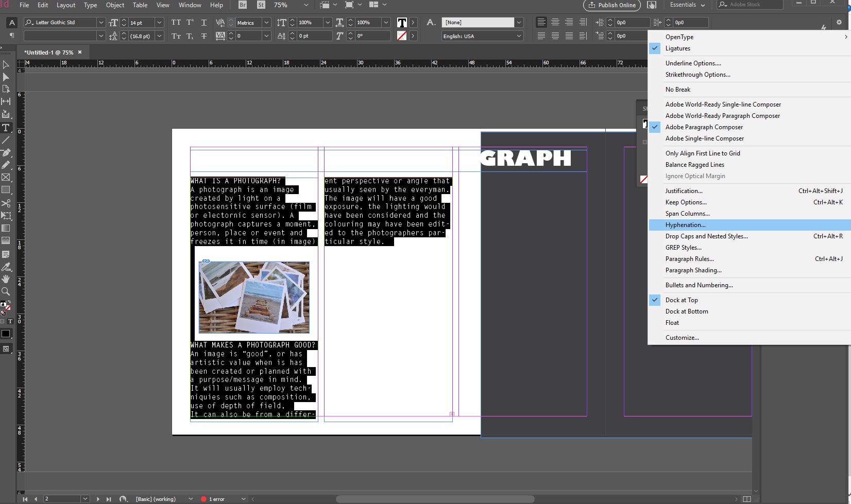This screenshot has width=851, height=504.
Task: Apply the Strikethrough text style icon
Action: click(x=204, y=36)
